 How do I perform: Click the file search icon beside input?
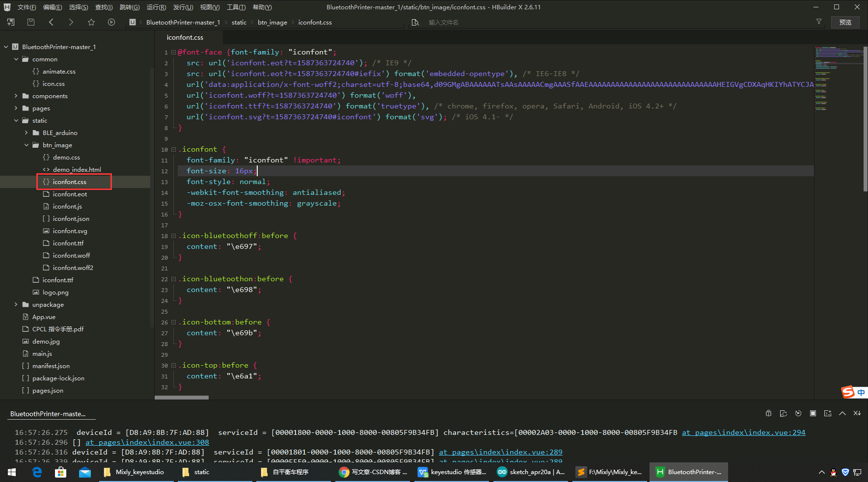tap(415, 22)
